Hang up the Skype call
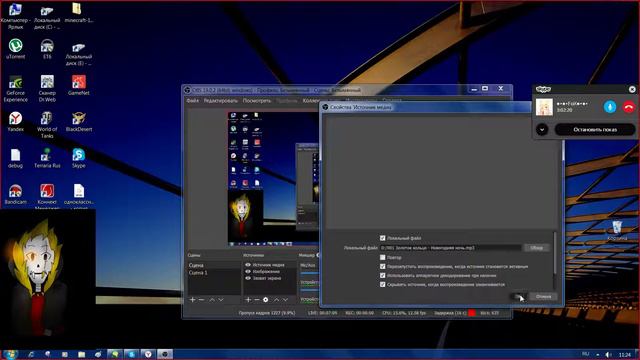The width and height of the screenshot is (640, 360). [x=629, y=107]
